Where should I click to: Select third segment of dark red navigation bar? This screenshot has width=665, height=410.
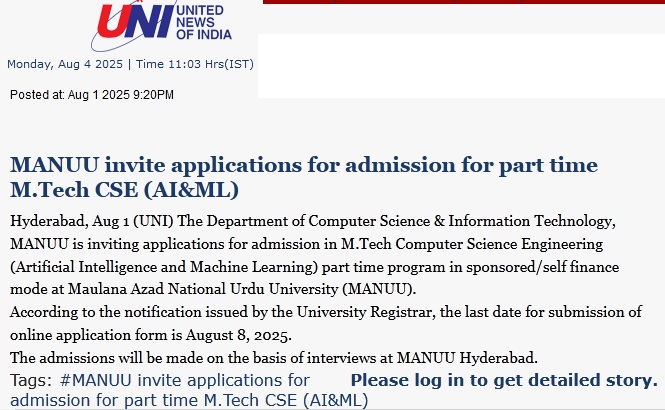coord(488,2)
